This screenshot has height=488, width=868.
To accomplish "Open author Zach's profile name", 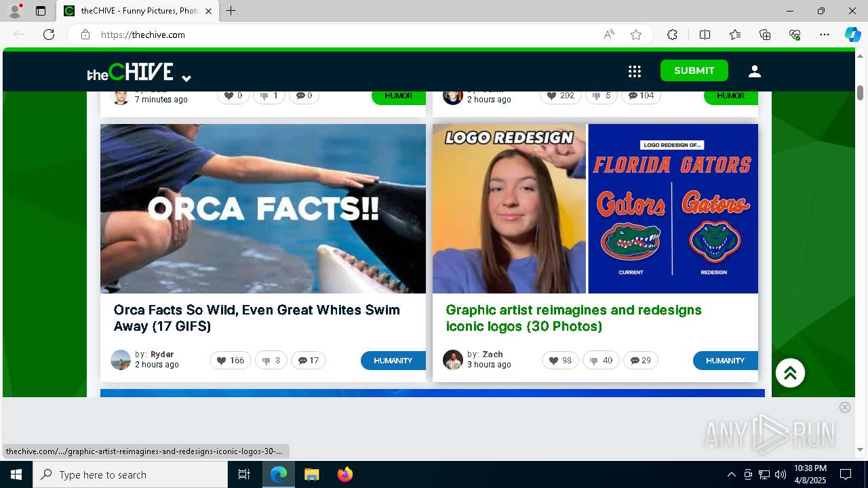I will [x=492, y=354].
